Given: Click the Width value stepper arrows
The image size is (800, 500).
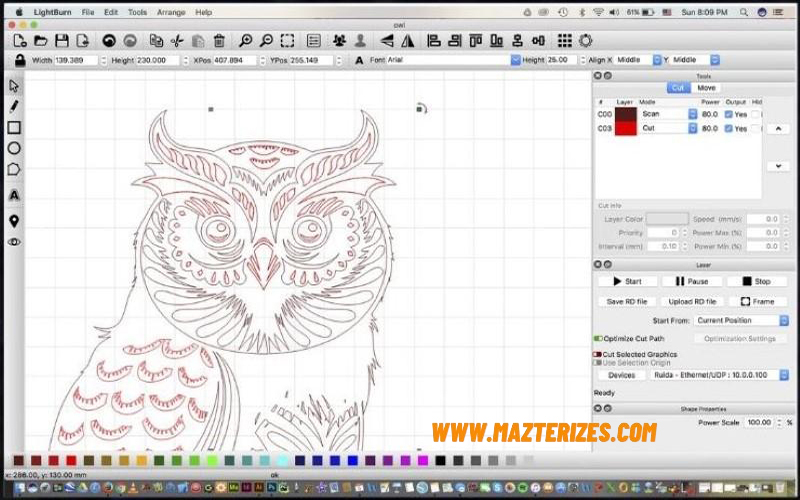Looking at the screenshot, I should (104, 60).
